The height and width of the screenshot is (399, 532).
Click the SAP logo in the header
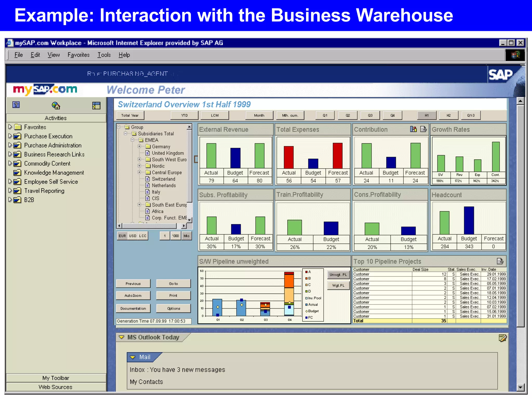coord(501,75)
